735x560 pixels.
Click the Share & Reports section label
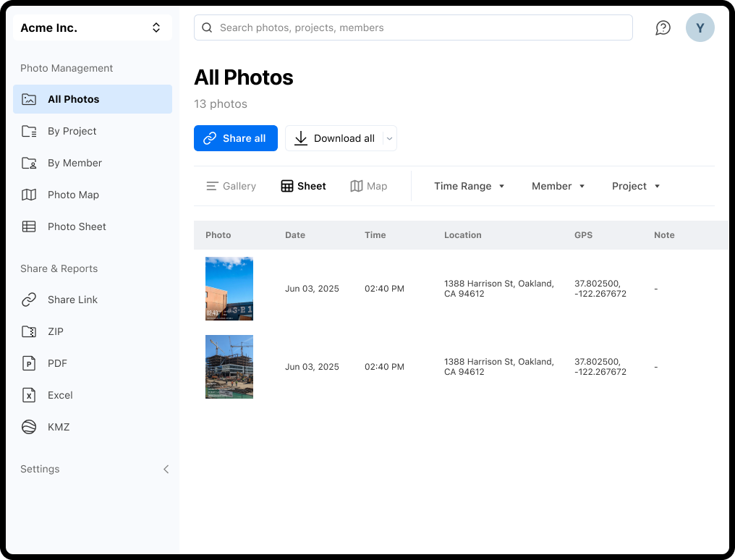click(x=59, y=269)
